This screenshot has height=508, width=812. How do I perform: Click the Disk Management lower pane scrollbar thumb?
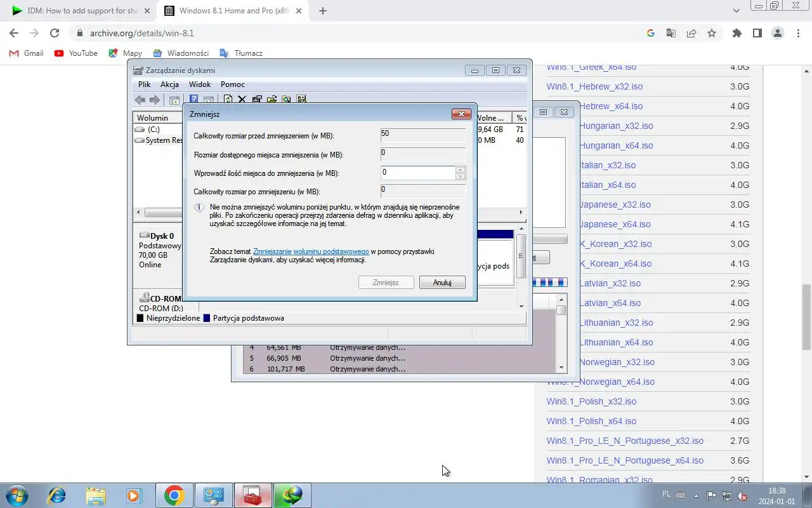pos(521,256)
